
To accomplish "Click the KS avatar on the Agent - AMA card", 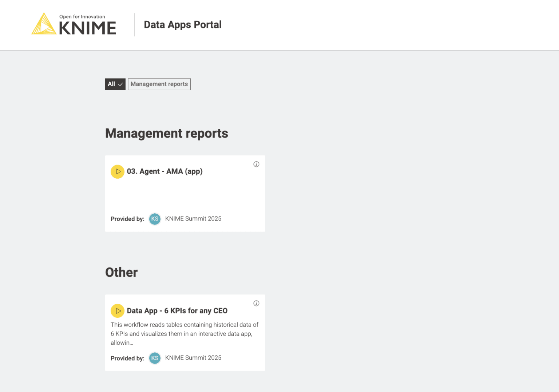I will [155, 219].
